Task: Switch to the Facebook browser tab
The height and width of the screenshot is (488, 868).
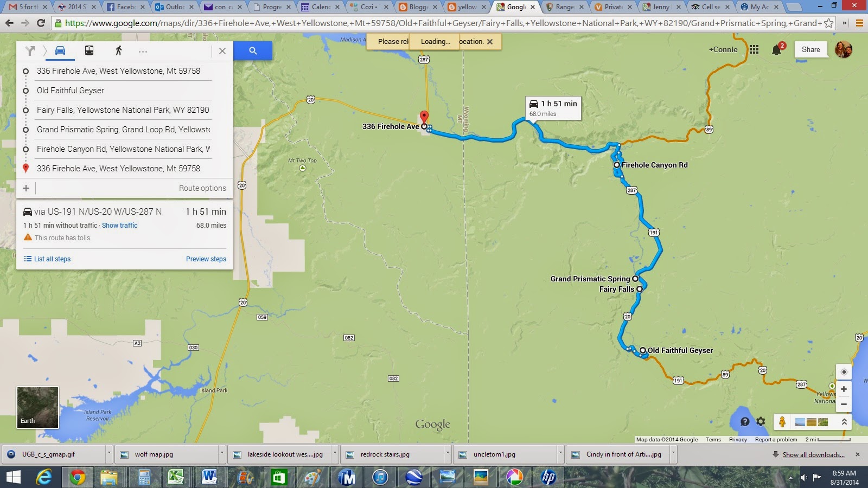Action: click(126, 7)
